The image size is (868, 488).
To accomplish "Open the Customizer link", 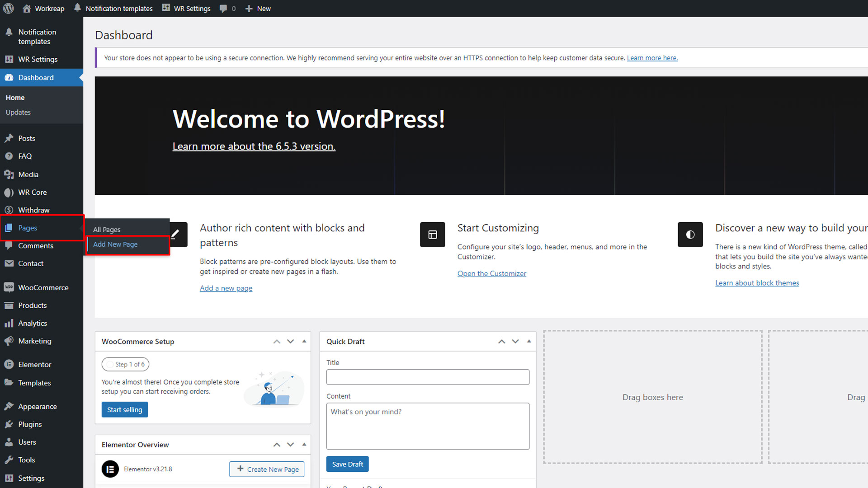I will coord(491,273).
